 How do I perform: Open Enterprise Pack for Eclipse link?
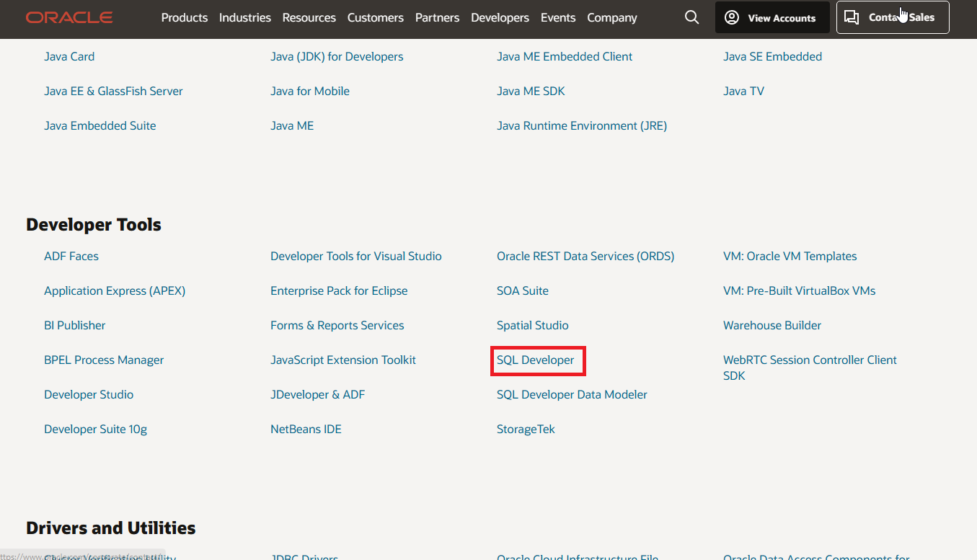pyautogui.click(x=339, y=290)
